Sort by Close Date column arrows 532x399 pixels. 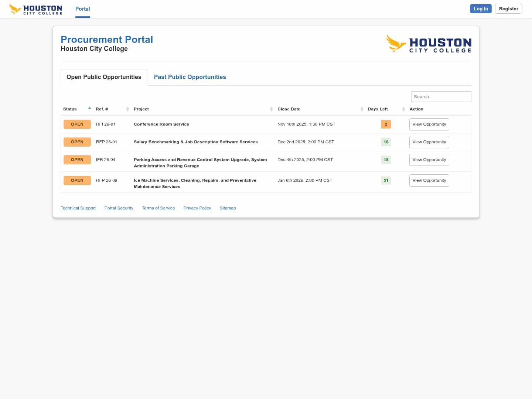coord(362,109)
